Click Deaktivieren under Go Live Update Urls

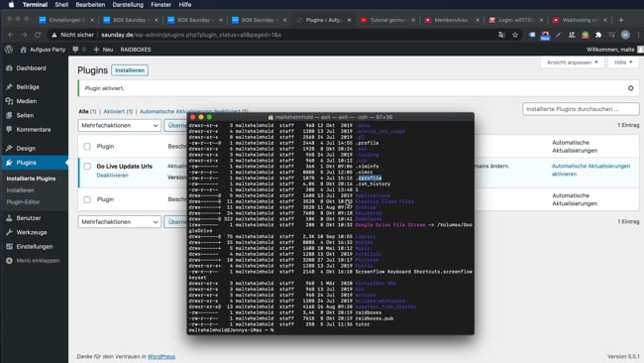pos(113,176)
